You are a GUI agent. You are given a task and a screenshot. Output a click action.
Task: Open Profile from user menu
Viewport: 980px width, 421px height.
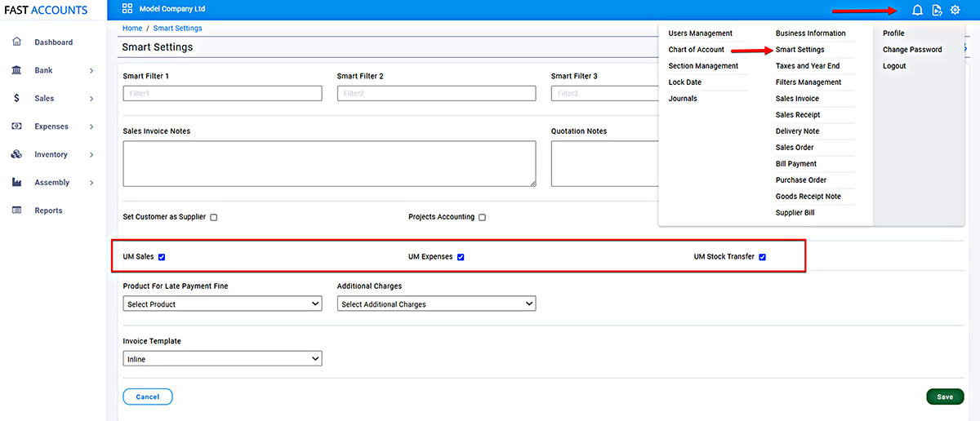(893, 33)
